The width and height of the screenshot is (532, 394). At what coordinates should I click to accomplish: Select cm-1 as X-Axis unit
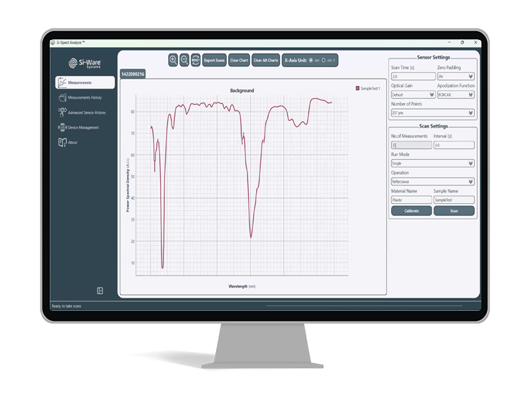[324, 61]
